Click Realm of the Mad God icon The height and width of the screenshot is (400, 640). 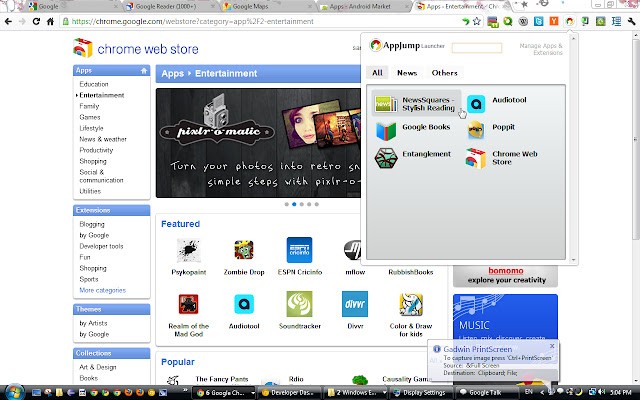pos(186,304)
